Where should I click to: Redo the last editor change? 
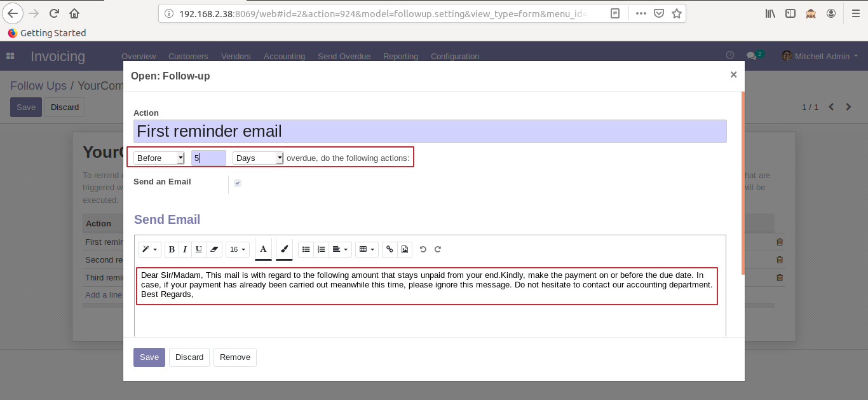(438, 249)
